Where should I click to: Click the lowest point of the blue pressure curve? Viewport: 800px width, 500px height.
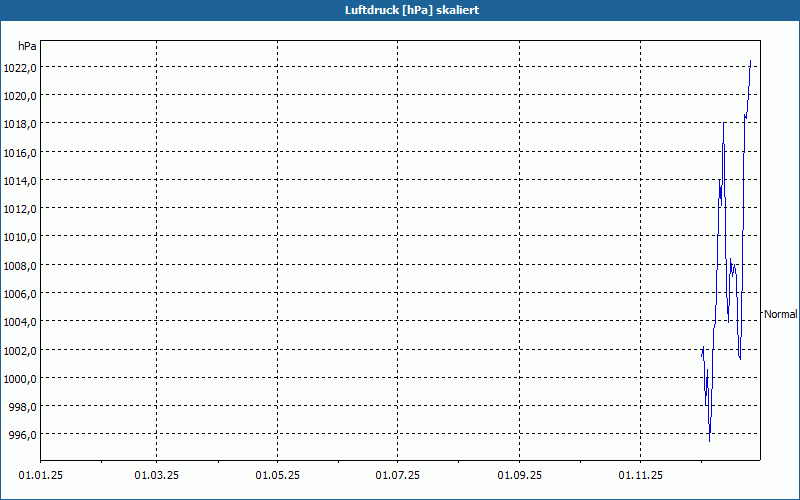coord(709,440)
